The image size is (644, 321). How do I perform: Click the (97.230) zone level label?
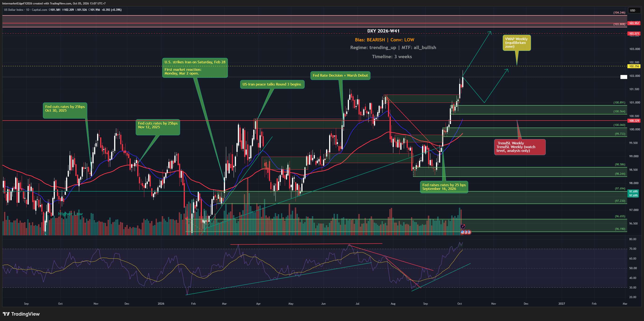click(620, 201)
